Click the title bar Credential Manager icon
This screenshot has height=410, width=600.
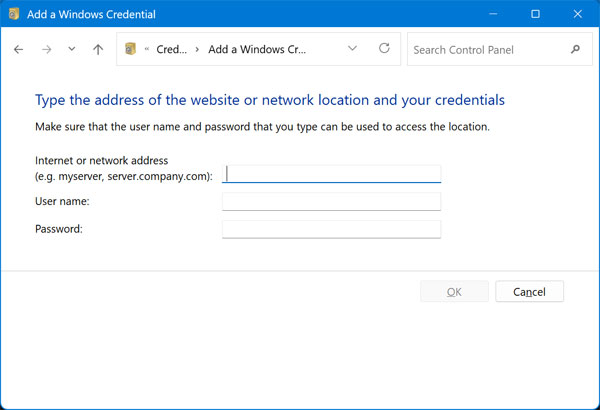pyautogui.click(x=14, y=14)
